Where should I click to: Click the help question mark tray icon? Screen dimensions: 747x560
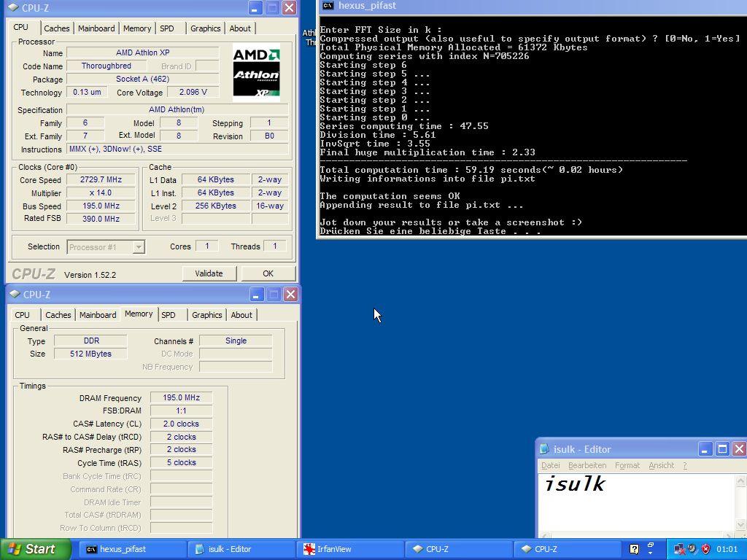[x=634, y=549]
